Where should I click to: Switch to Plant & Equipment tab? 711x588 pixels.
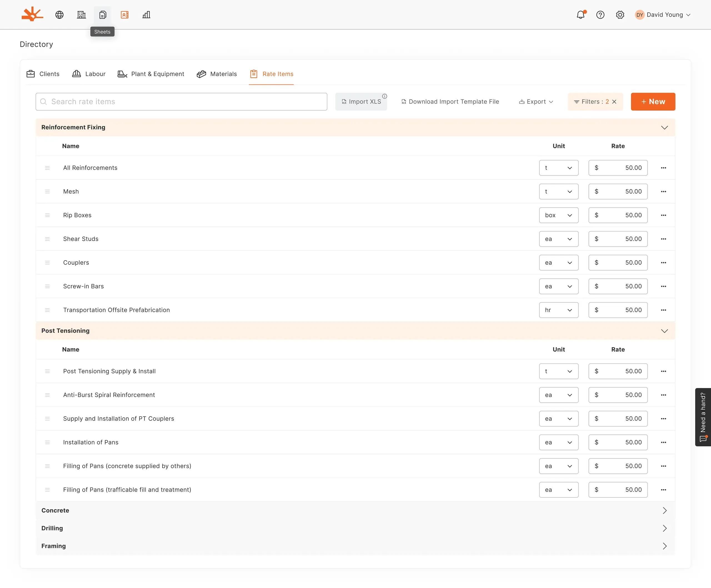point(151,74)
